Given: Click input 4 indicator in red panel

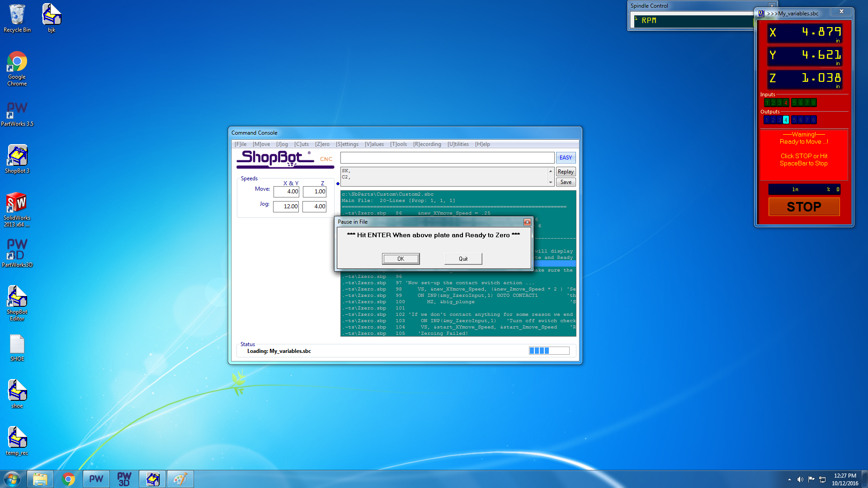Looking at the screenshot, I should pos(786,103).
